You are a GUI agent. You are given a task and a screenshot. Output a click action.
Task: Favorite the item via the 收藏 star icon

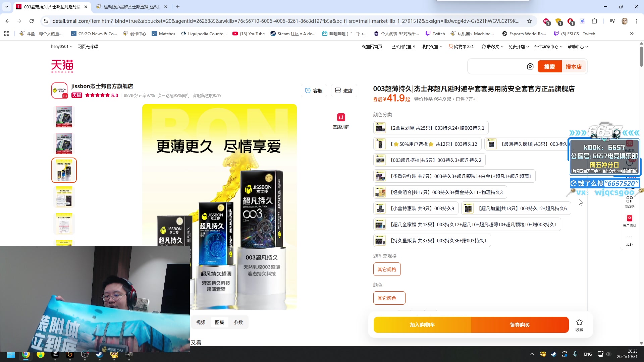pyautogui.click(x=580, y=322)
